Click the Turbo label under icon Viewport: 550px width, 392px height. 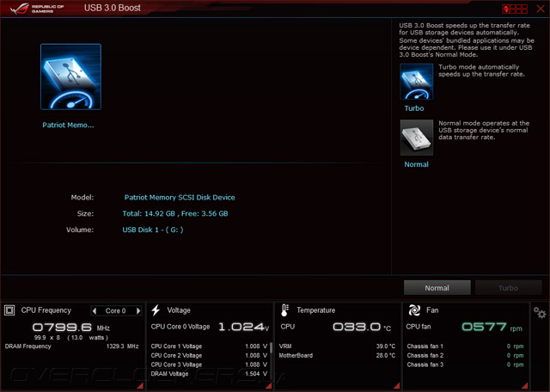coord(414,108)
